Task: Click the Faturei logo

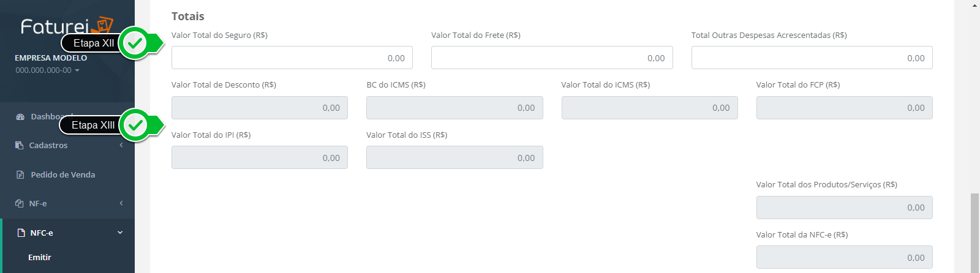Action: tap(67, 26)
